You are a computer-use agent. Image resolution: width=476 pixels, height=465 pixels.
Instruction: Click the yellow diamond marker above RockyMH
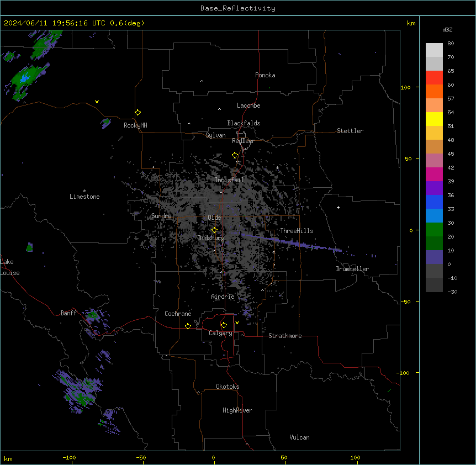137,113
